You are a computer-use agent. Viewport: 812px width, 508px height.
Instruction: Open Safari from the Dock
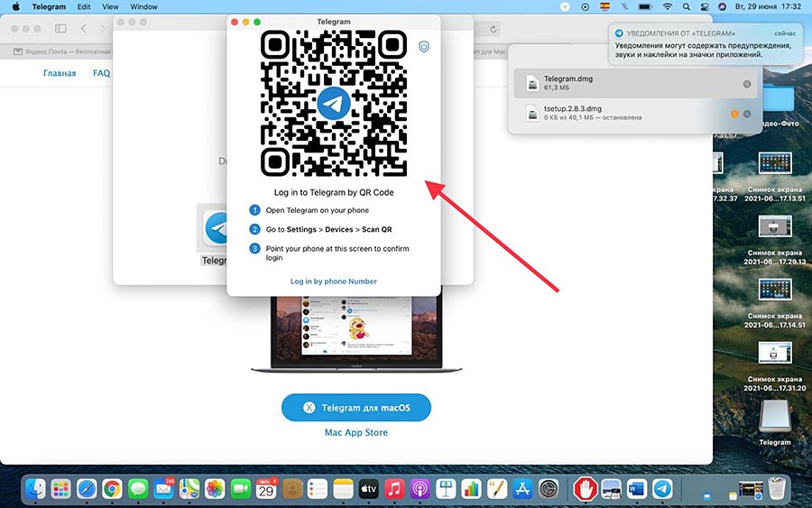[87, 488]
